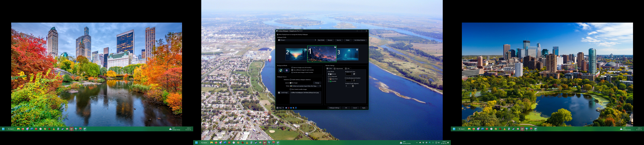Click the purple galaxy background mode icon
This screenshot has height=145, width=644.
tap(287, 70)
